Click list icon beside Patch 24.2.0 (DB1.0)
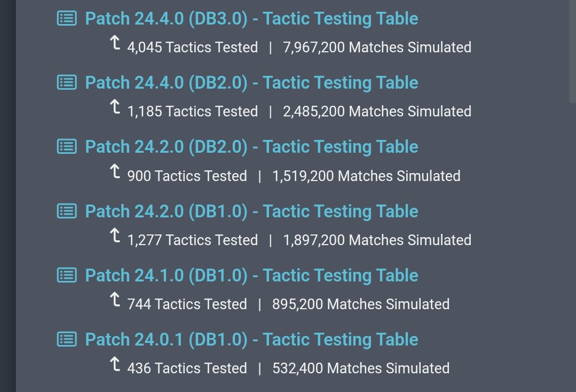576x392 pixels. [x=67, y=211]
